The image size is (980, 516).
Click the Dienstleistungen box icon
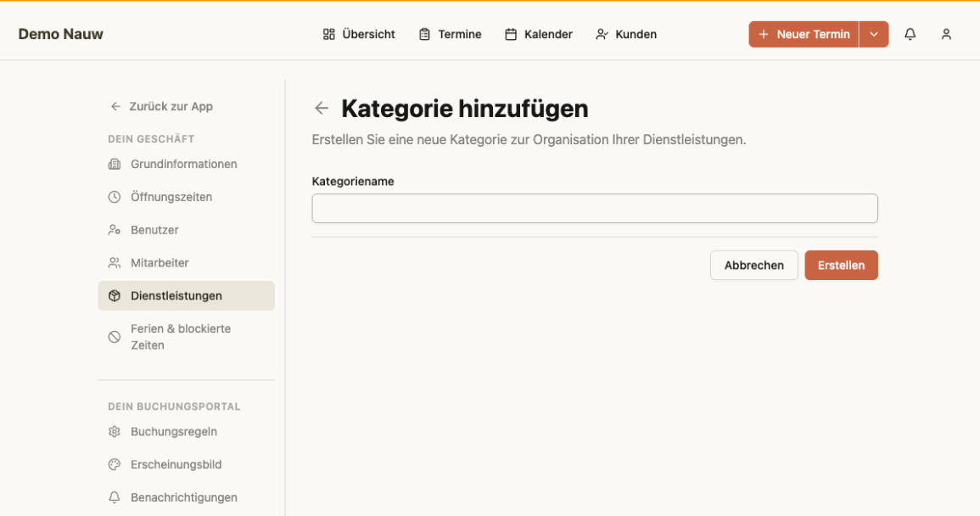(x=115, y=296)
